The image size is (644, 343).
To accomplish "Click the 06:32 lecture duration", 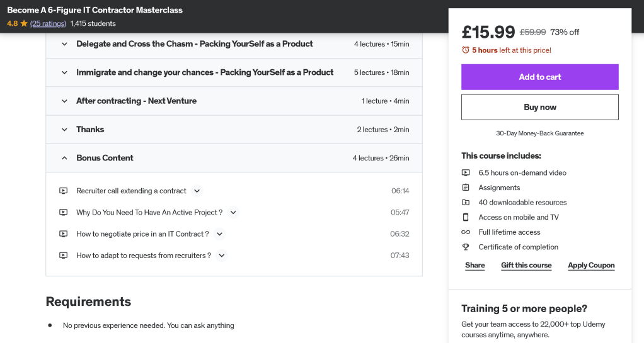I will pyautogui.click(x=400, y=234).
